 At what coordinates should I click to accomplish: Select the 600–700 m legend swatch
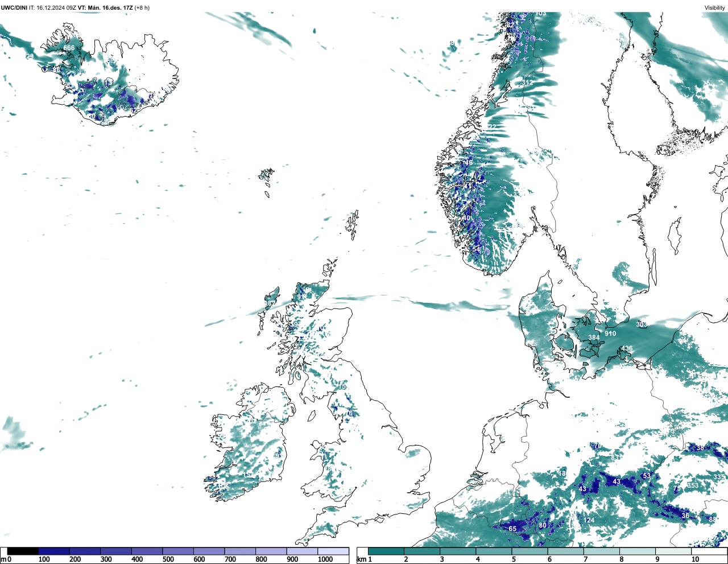(209, 551)
